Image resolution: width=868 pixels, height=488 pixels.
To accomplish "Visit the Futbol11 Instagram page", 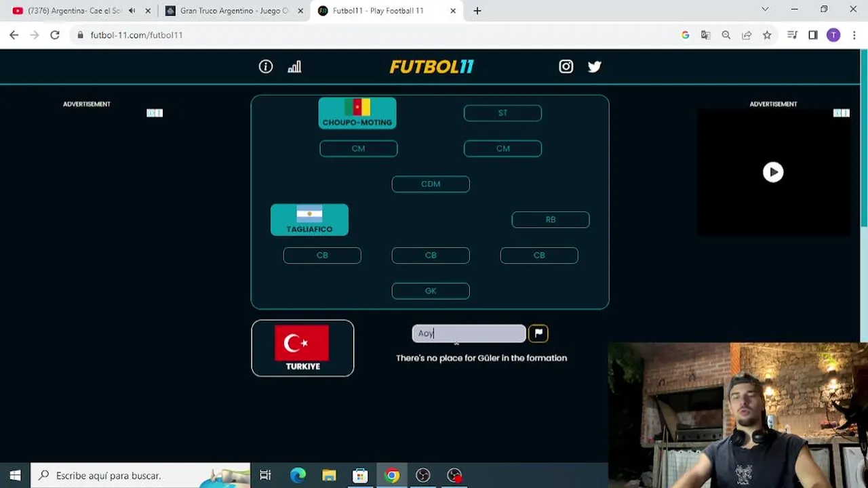I will 566,66.
